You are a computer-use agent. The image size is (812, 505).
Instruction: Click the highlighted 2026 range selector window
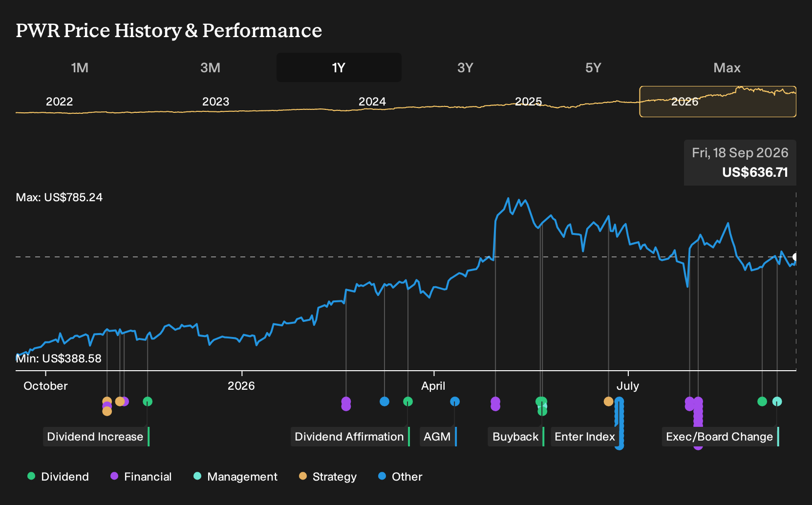click(718, 102)
